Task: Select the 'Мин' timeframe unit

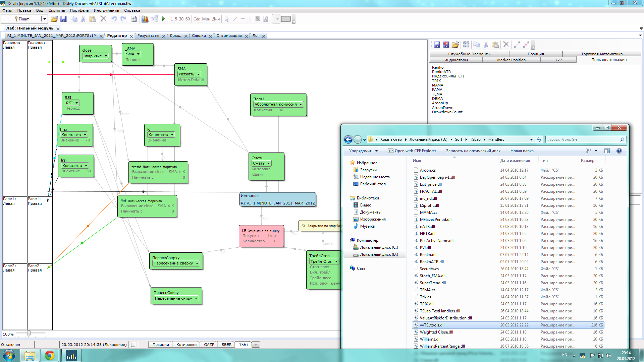Action: 206,19
